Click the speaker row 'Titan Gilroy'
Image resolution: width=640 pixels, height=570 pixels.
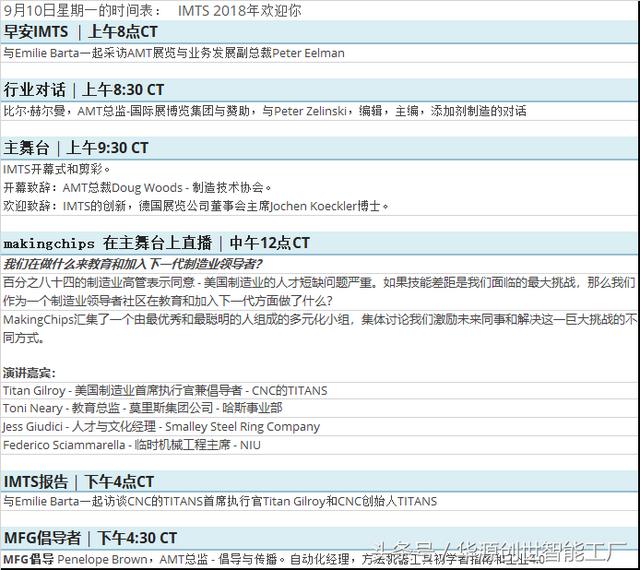point(165,390)
